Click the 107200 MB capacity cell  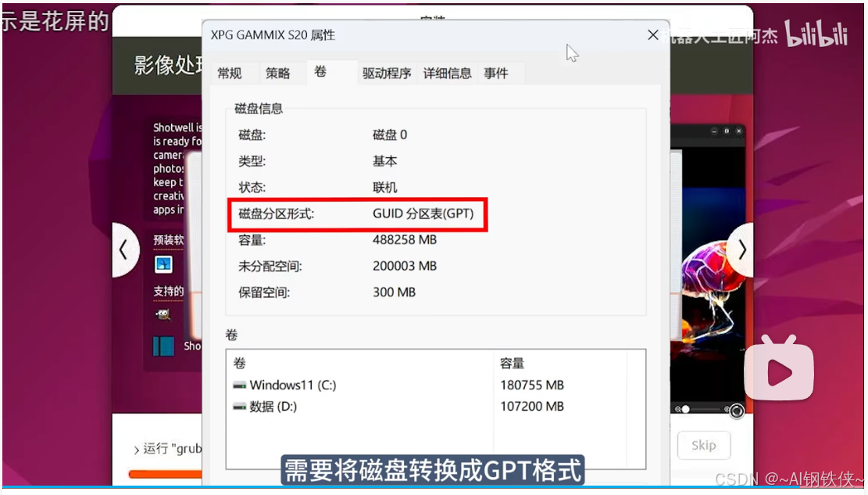tap(532, 407)
